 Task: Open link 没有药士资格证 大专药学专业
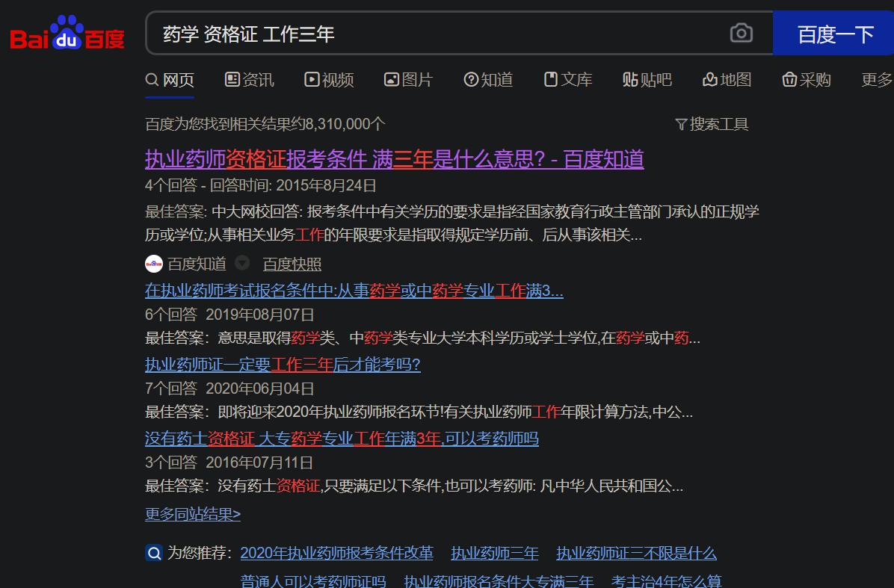pyautogui.click(x=342, y=439)
